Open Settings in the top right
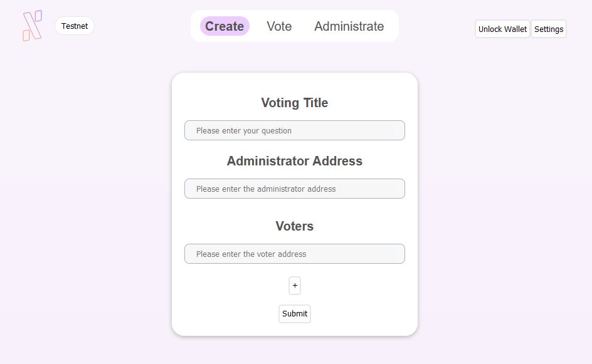The image size is (592, 364). 549,29
